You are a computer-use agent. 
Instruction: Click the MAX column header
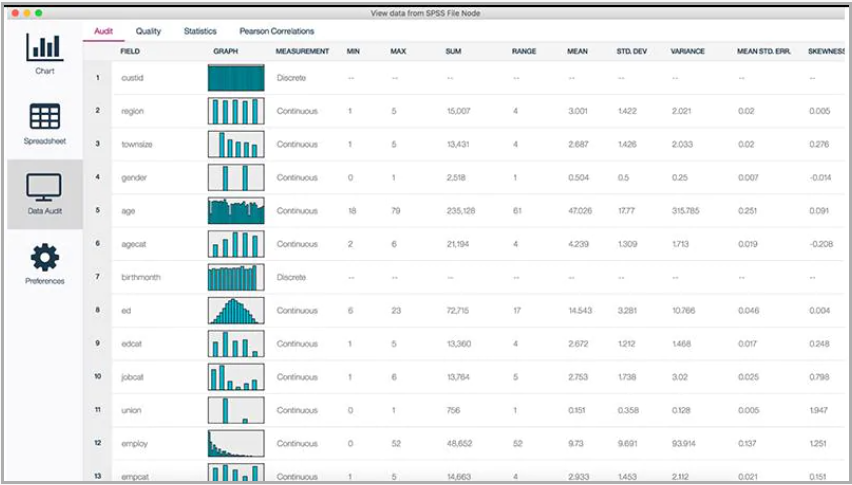click(x=398, y=51)
